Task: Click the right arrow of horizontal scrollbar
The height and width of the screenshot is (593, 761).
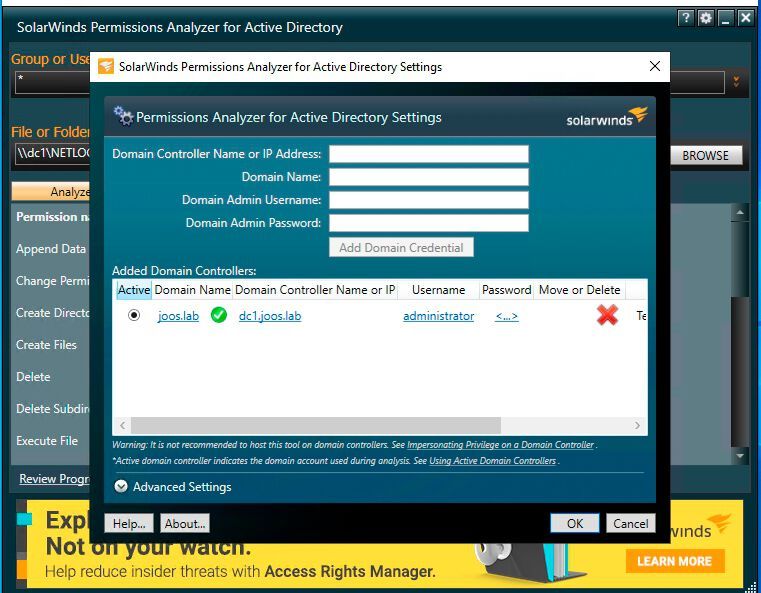Action: (x=637, y=426)
